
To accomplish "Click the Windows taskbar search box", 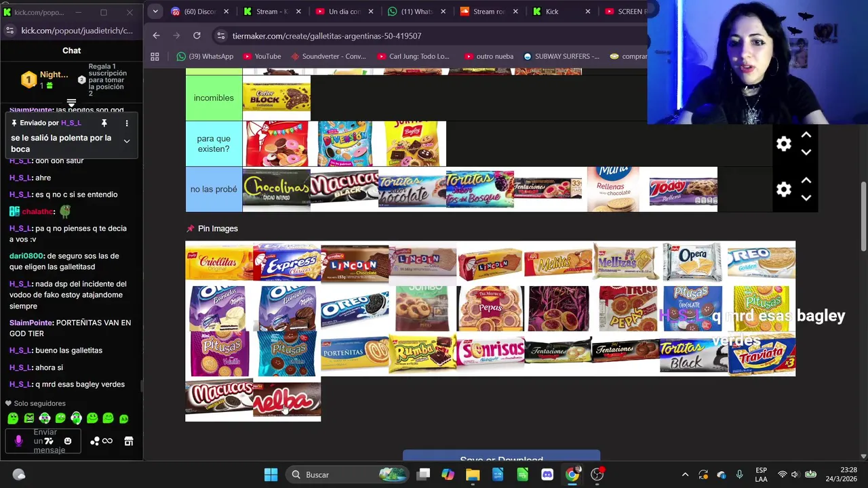I will click(x=346, y=474).
